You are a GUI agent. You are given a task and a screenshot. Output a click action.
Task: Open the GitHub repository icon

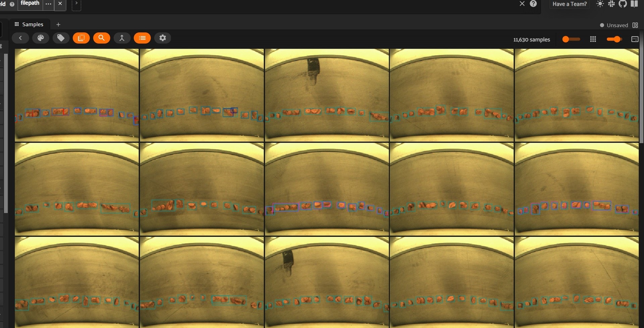coord(623,4)
